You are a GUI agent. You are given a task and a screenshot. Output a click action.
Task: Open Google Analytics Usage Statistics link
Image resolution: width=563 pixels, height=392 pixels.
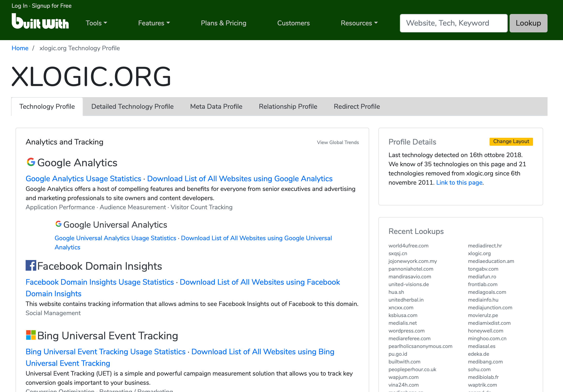tap(84, 179)
